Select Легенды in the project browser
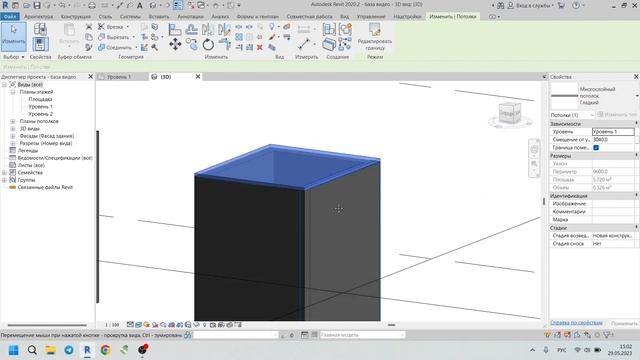The height and width of the screenshot is (360, 640). pyautogui.click(x=28, y=151)
